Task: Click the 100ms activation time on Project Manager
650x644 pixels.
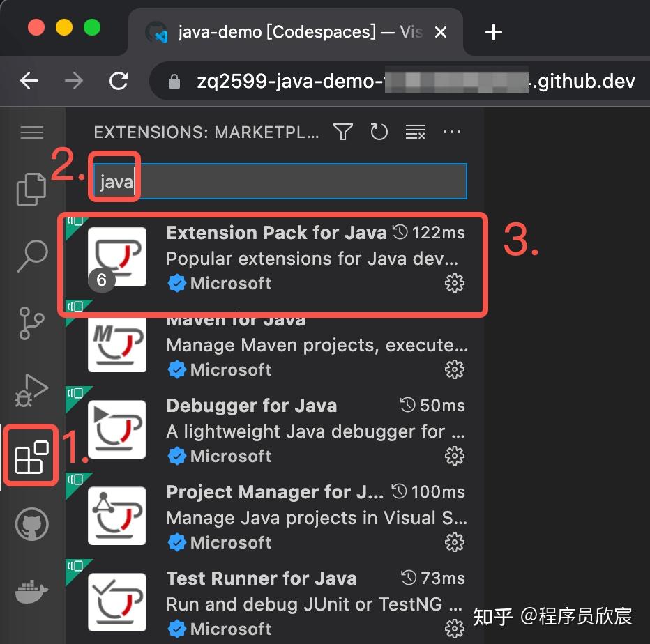Action: click(x=429, y=491)
